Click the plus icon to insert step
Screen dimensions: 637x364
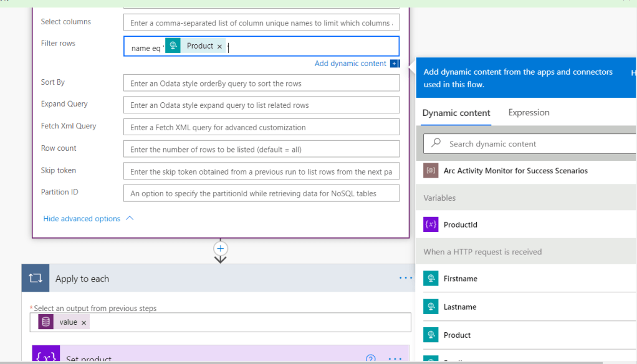point(220,248)
